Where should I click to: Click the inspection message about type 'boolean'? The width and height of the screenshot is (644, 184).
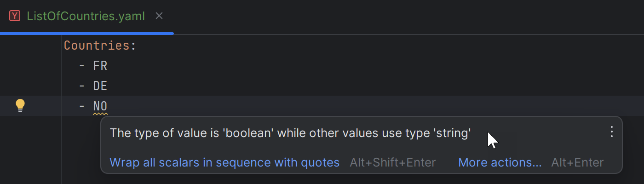290,133
